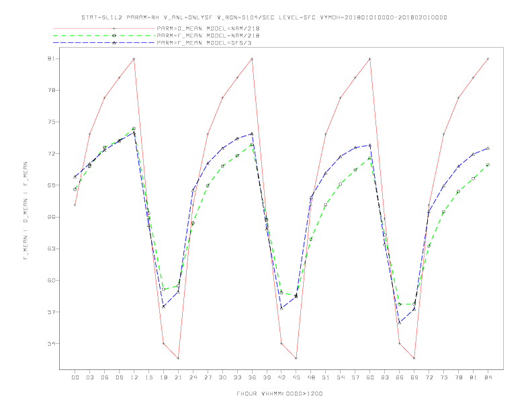Click x-axis tick label 51
The height and width of the screenshot is (411, 532).
point(326,377)
